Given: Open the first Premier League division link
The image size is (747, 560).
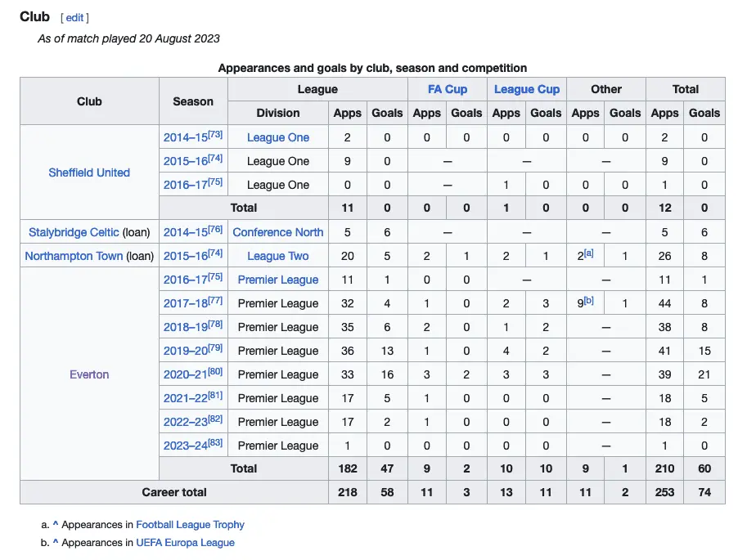Looking at the screenshot, I should click(277, 280).
